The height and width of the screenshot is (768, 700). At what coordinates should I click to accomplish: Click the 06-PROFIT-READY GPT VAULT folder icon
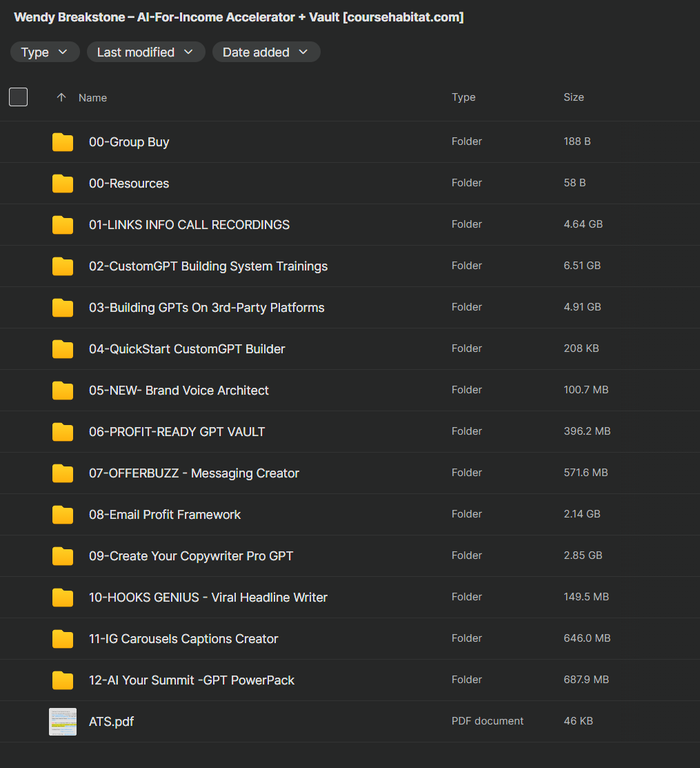click(63, 431)
